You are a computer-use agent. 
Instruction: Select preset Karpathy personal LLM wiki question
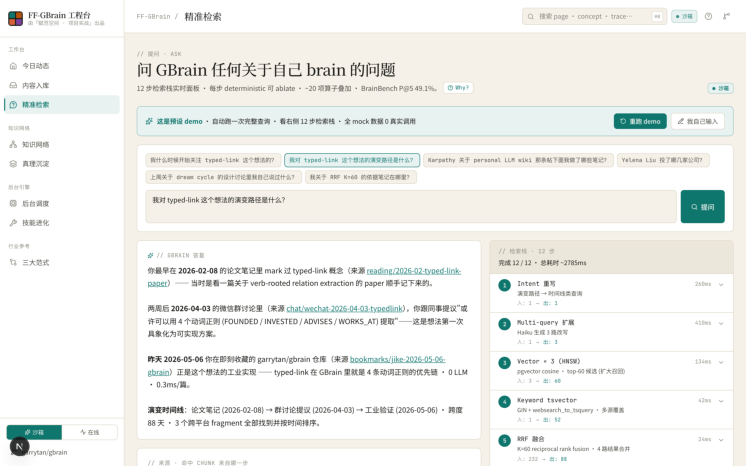(x=518, y=160)
